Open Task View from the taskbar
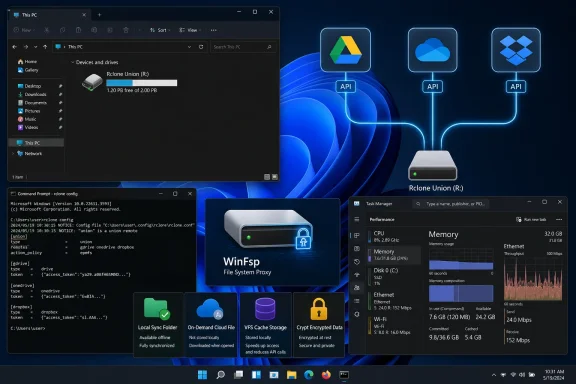Screen dimensions: 576x384 pos(238,375)
